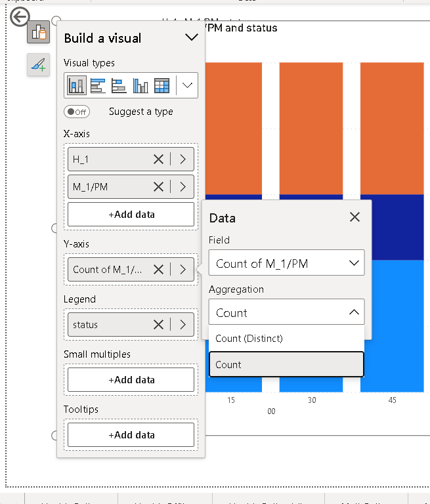Viewport: 430px width, 504px height.
Task: Close the Data popup
Action: click(x=355, y=217)
